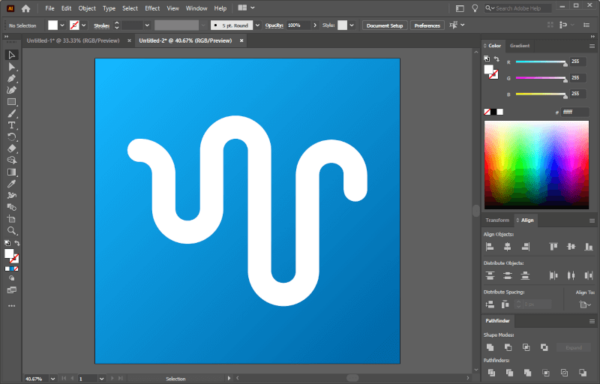Click the Document Setup button
This screenshot has width=600, height=384.
click(385, 26)
